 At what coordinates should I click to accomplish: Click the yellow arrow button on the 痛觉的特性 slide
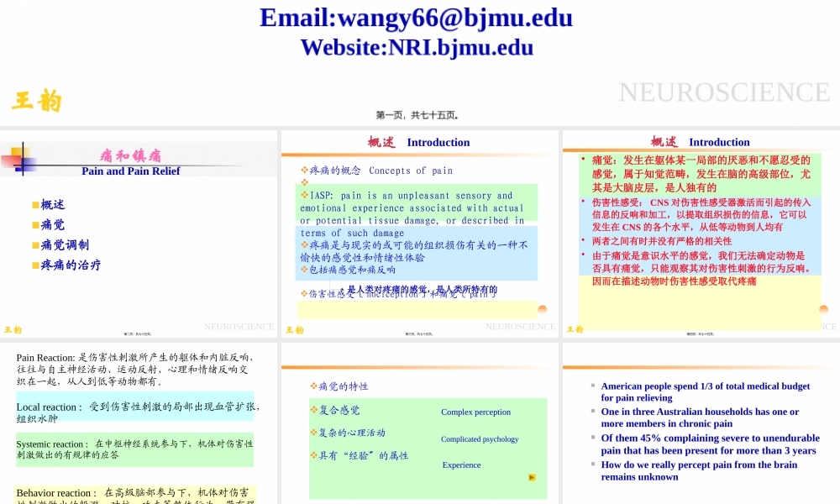pyautogui.click(x=532, y=477)
